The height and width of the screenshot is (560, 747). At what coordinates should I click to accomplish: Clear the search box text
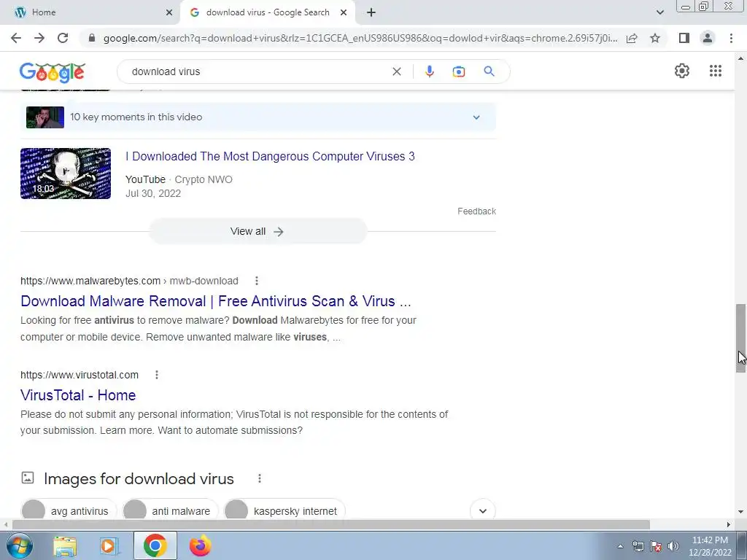(396, 71)
